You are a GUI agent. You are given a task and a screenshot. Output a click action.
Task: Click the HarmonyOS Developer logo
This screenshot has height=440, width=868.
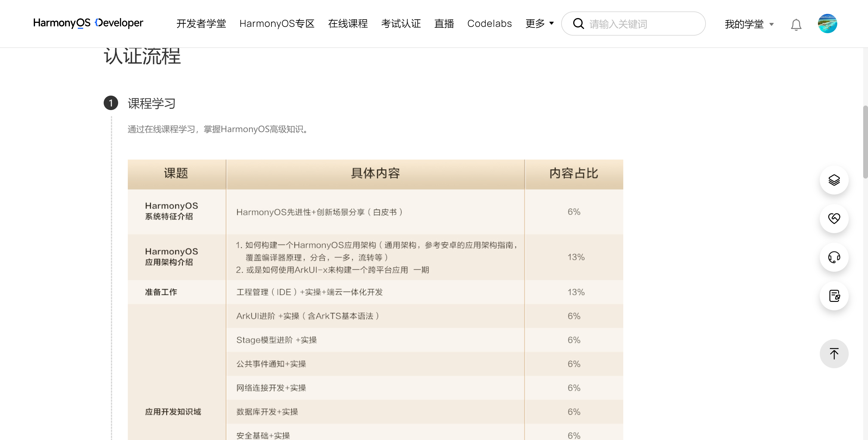[x=88, y=23]
